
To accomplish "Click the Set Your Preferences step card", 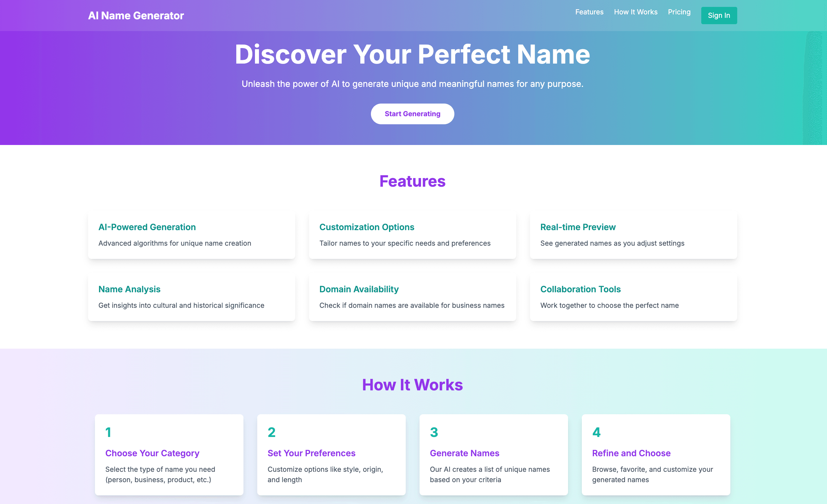I will click(331, 455).
